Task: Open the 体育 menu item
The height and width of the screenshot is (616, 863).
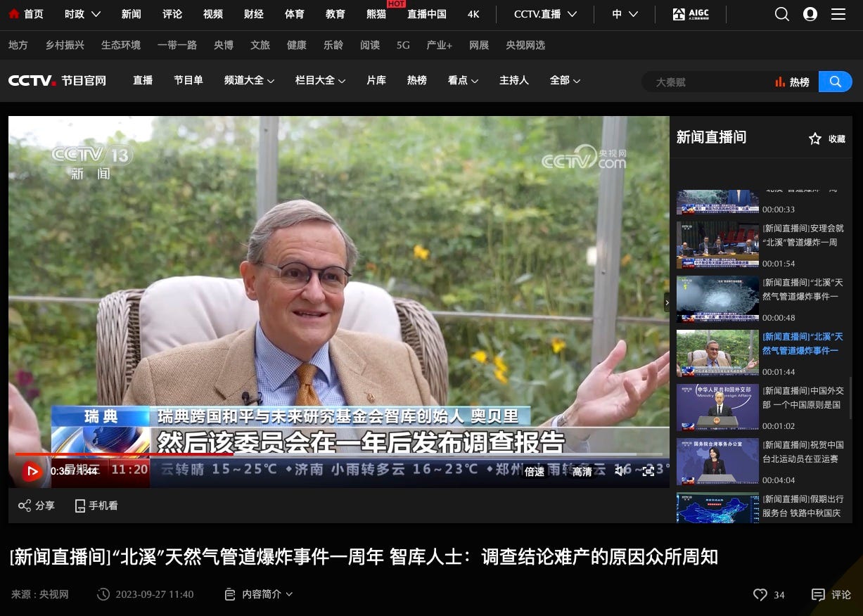Action: 295,14
